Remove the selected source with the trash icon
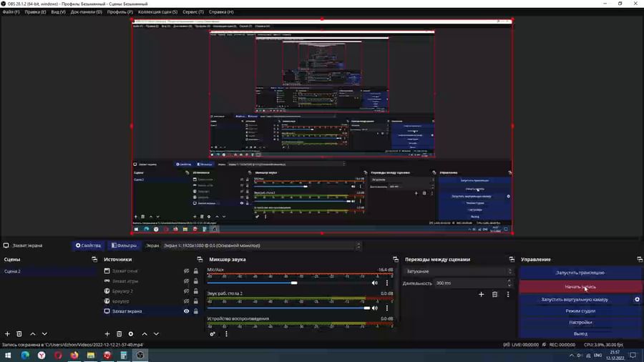 coord(119,333)
